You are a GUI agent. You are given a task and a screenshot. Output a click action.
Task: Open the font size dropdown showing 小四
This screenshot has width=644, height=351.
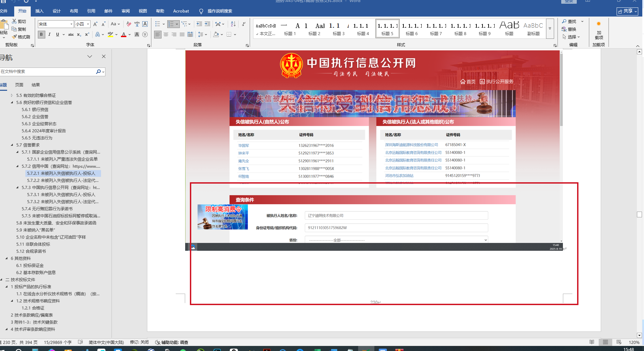88,24
